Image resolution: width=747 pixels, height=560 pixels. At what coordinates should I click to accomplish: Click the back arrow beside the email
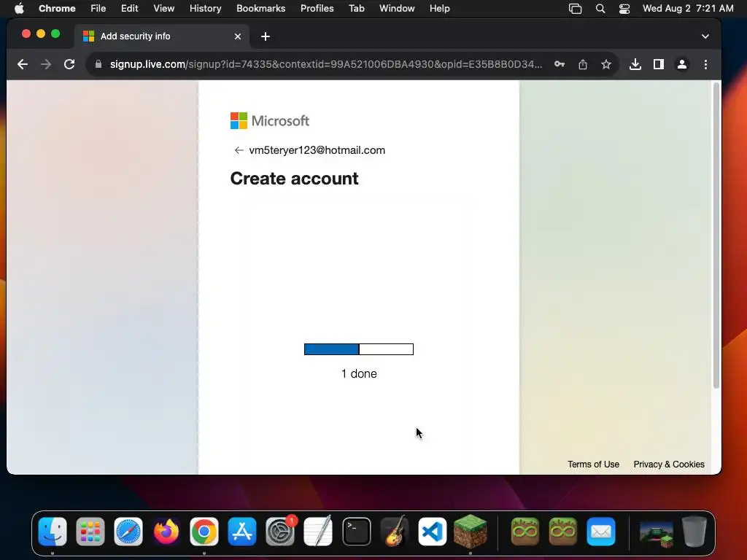point(239,150)
